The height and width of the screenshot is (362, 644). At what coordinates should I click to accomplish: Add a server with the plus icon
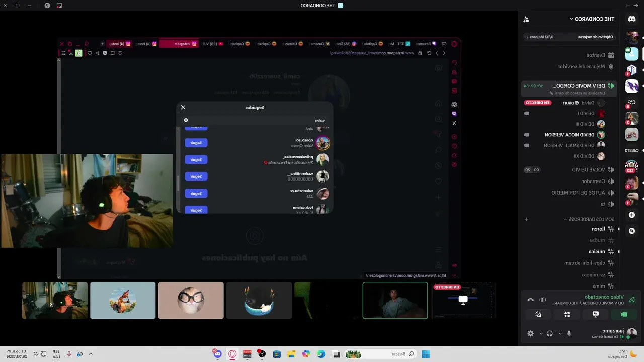click(x=632, y=215)
